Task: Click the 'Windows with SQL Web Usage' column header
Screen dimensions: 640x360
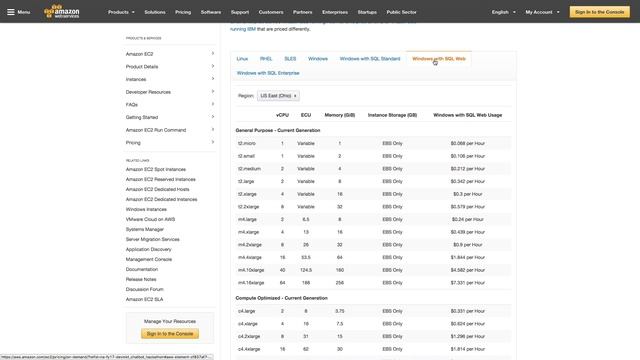Action: 467,115
